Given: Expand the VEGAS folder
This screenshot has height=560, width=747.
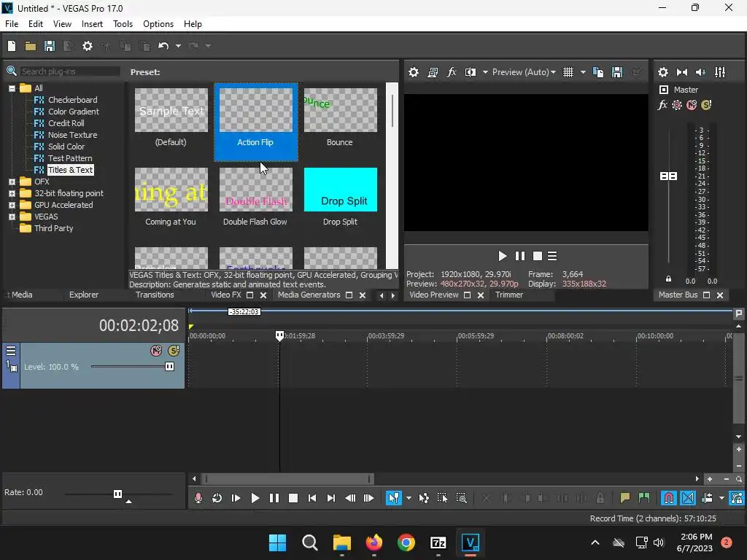Looking at the screenshot, I should (x=12, y=217).
